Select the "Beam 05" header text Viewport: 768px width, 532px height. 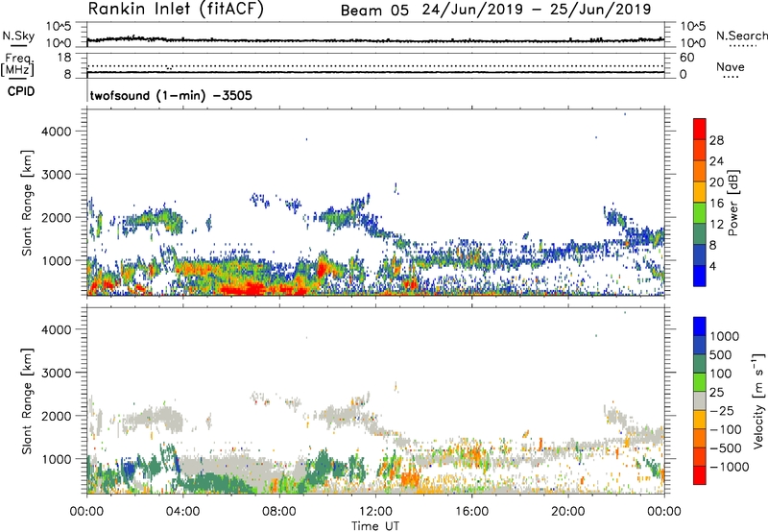tap(374, 11)
